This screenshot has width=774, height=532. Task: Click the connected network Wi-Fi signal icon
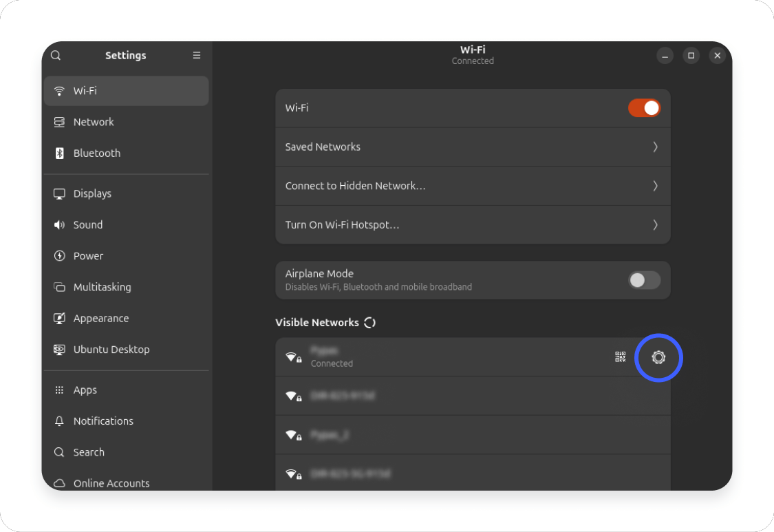293,357
